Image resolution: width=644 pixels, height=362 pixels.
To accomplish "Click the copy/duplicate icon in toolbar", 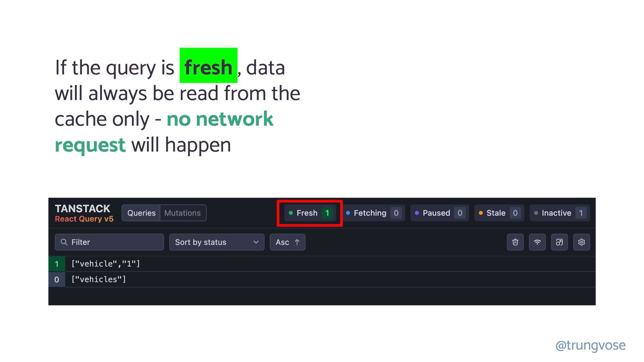I will coord(559,242).
